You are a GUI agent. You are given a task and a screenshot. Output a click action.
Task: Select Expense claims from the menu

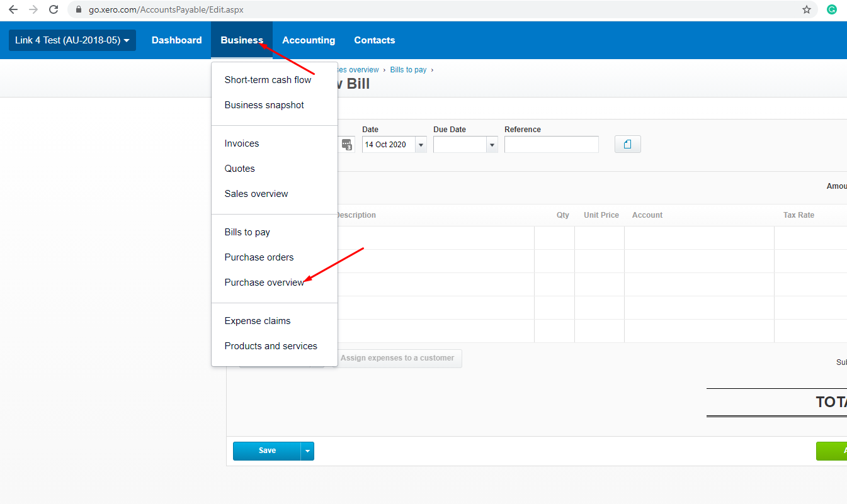coord(258,321)
